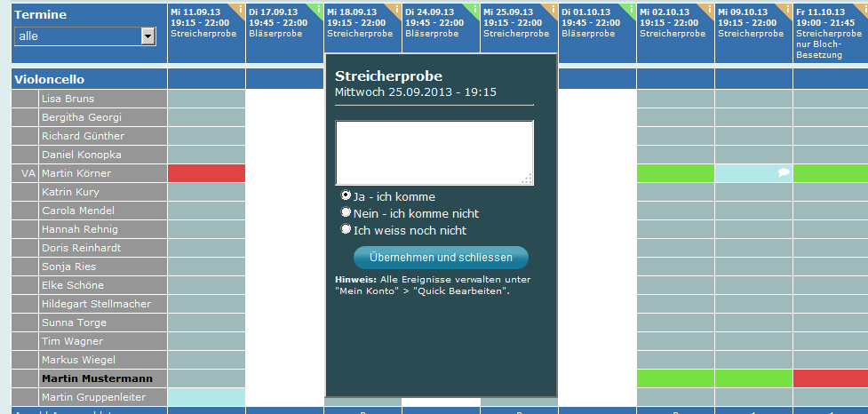Click green cell for Martin Mustermann on 09.10.13
Image resolution: width=868 pixels, height=414 pixels.
pyautogui.click(x=754, y=378)
